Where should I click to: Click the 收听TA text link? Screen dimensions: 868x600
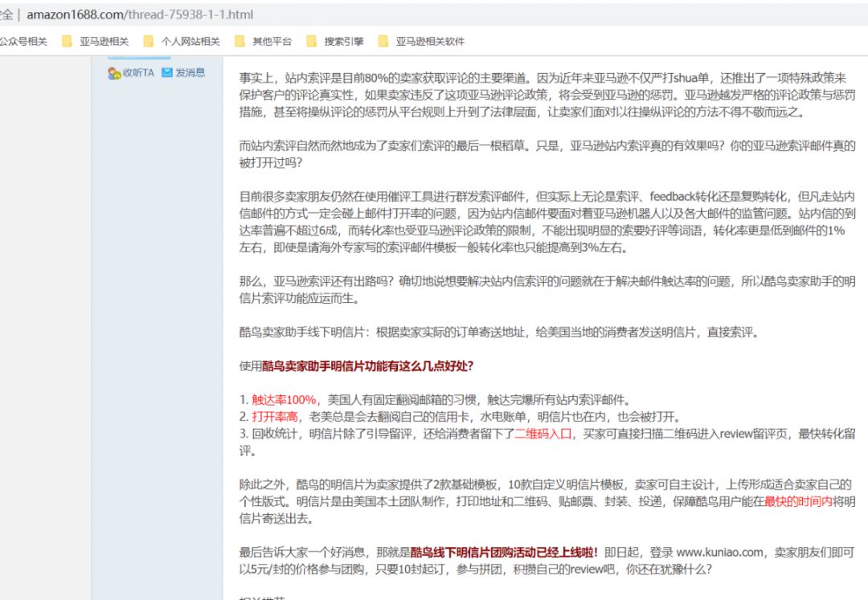[137, 72]
